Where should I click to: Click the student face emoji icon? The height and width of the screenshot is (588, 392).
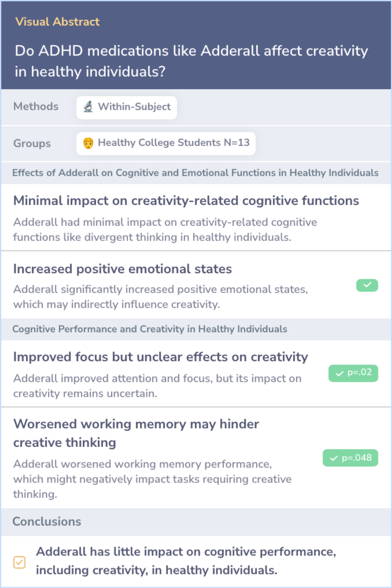tap(88, 143)
